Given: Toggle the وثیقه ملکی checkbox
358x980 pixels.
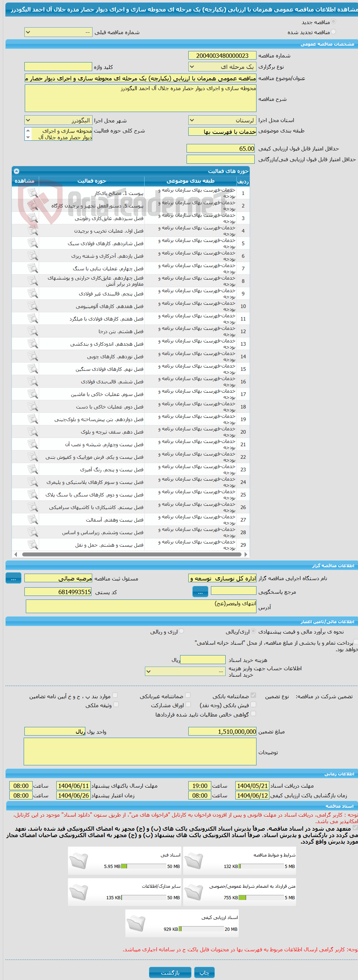Looking at the screenshot, I should click(x=116, y=704).
